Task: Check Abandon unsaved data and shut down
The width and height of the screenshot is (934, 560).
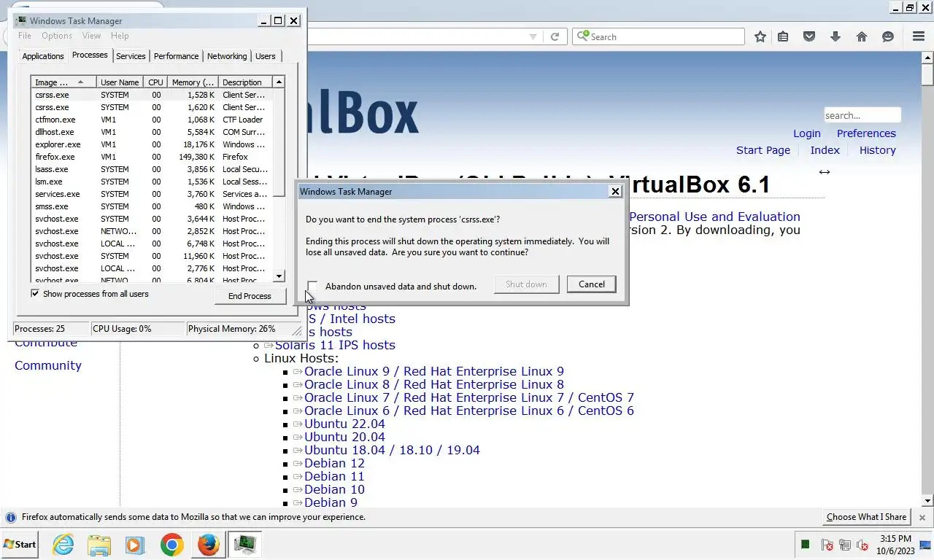Action: (312, 286)
